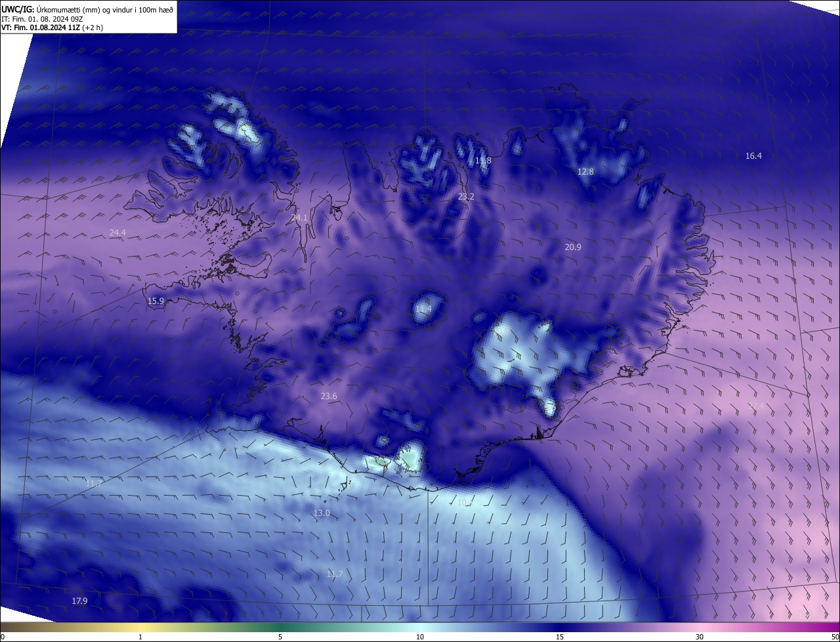The image size is (840, 642).
Task: Click the 17.9 value label
Action: (79, 601)
